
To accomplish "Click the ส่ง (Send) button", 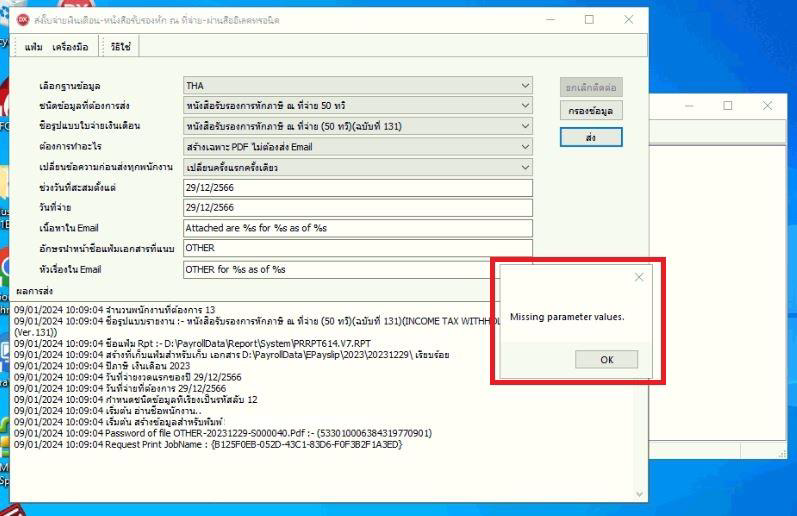I will point(591,137).
